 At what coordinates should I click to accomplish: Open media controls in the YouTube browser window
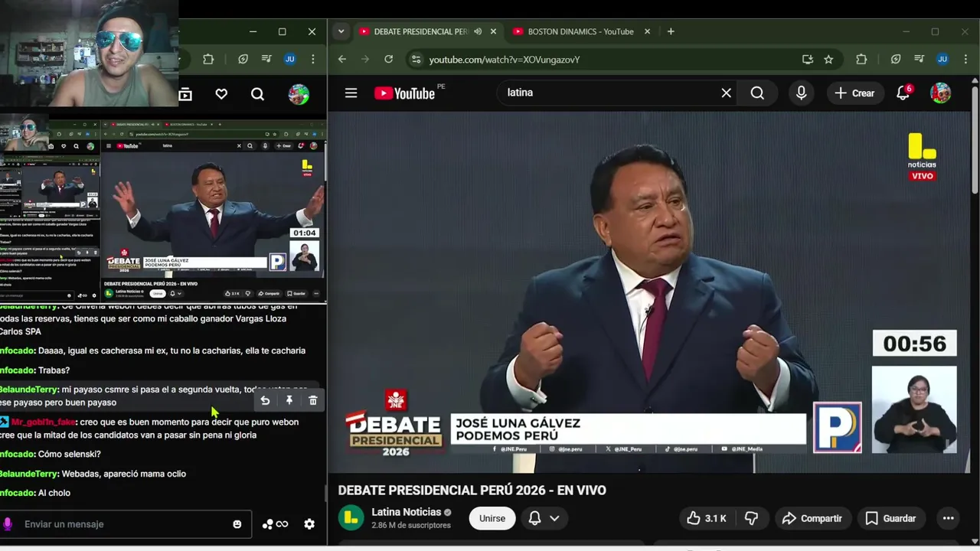click(x=919, y=59)
